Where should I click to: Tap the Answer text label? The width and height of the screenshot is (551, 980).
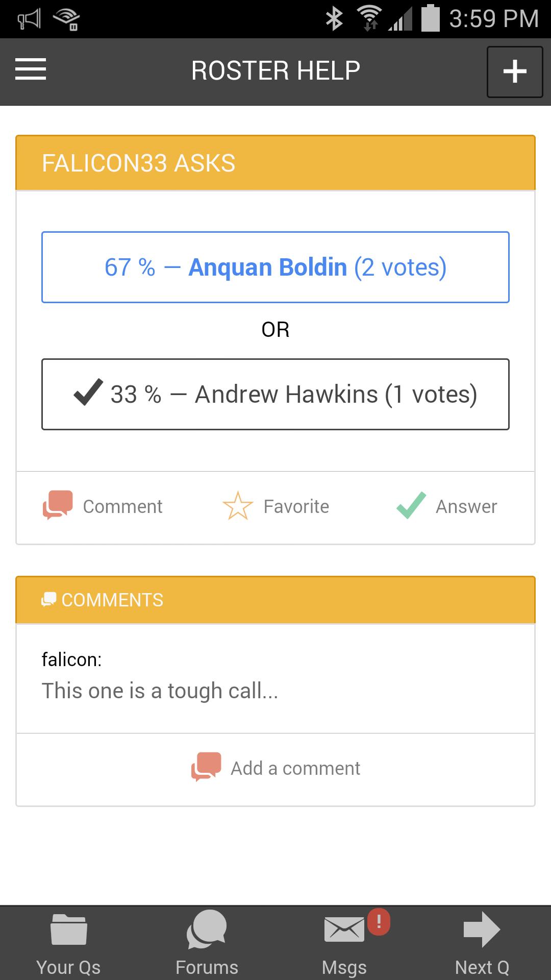[466, 506]
